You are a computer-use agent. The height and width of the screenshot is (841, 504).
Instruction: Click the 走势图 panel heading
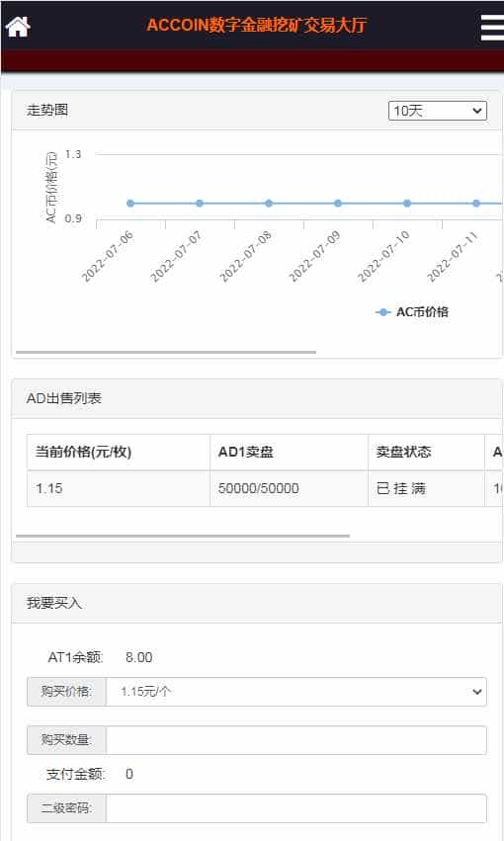47,111
